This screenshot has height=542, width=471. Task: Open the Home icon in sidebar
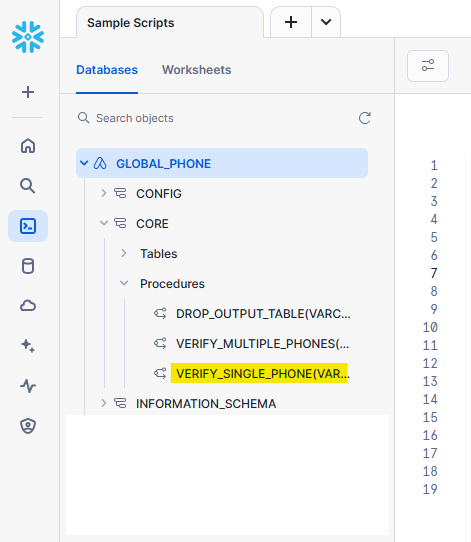coord(28,146)
